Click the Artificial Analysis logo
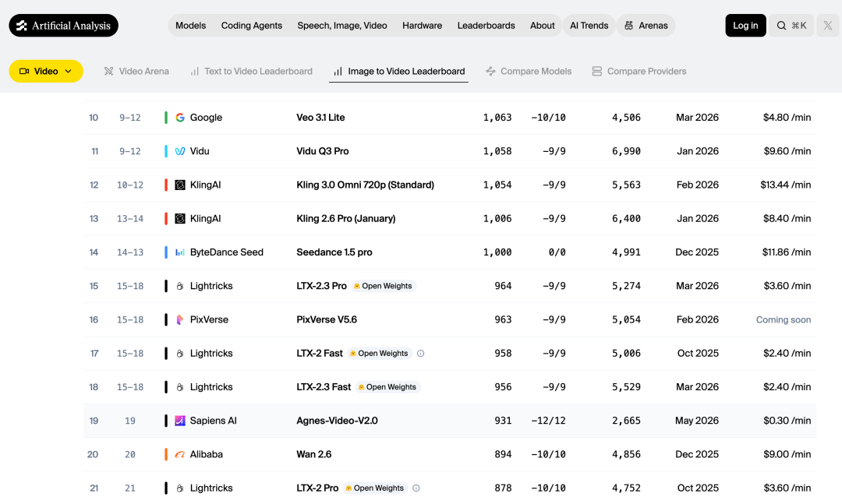The width and height of the screenshot is (842, 504). click(x=63, y=26)
